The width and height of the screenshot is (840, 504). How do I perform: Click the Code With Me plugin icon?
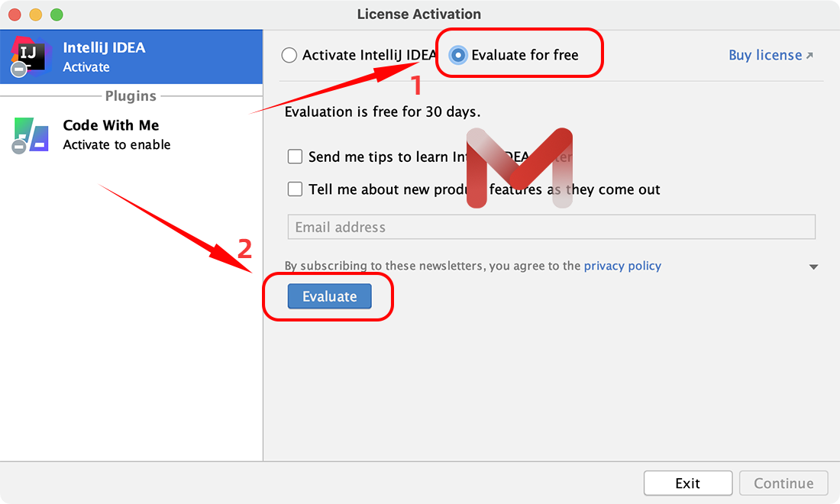tap(31, 135)
